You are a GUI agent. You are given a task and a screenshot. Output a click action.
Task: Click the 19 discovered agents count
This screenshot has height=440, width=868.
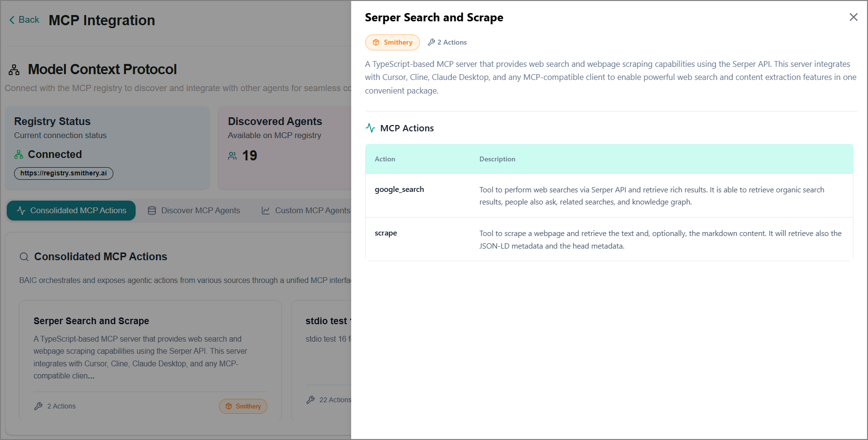(x=249, y=156)
